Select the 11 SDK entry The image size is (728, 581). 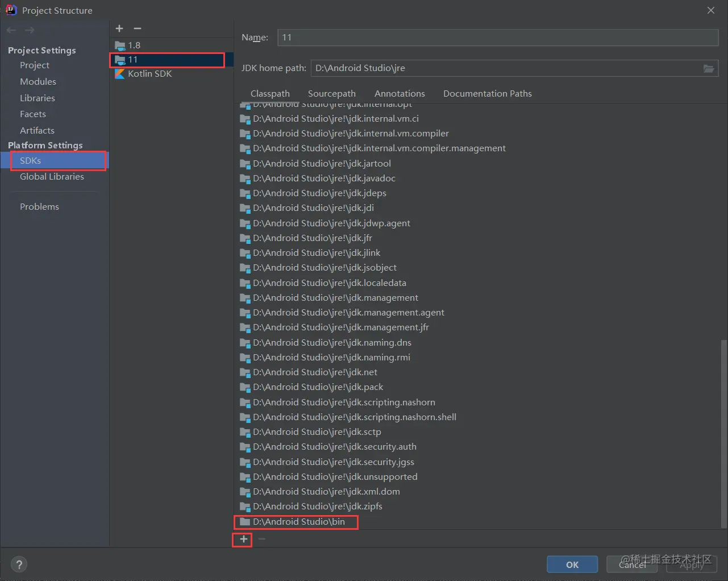point(172,60)
